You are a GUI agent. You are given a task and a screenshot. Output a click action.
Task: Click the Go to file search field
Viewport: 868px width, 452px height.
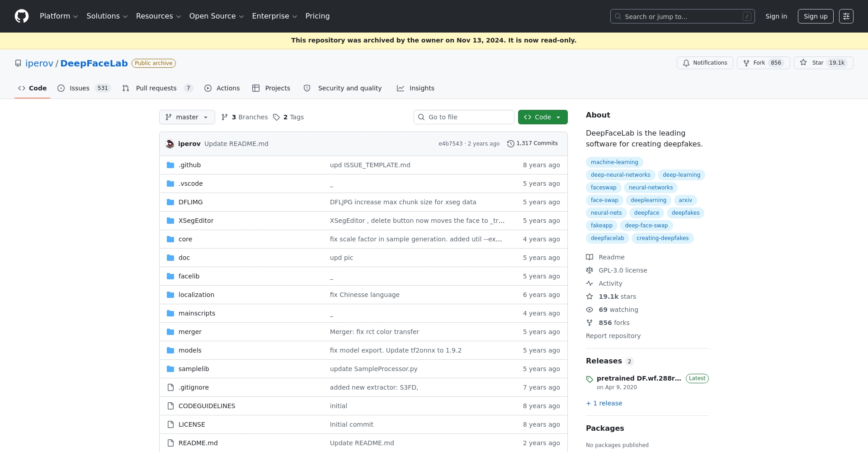pyautogui.click(x=464, y=117)
